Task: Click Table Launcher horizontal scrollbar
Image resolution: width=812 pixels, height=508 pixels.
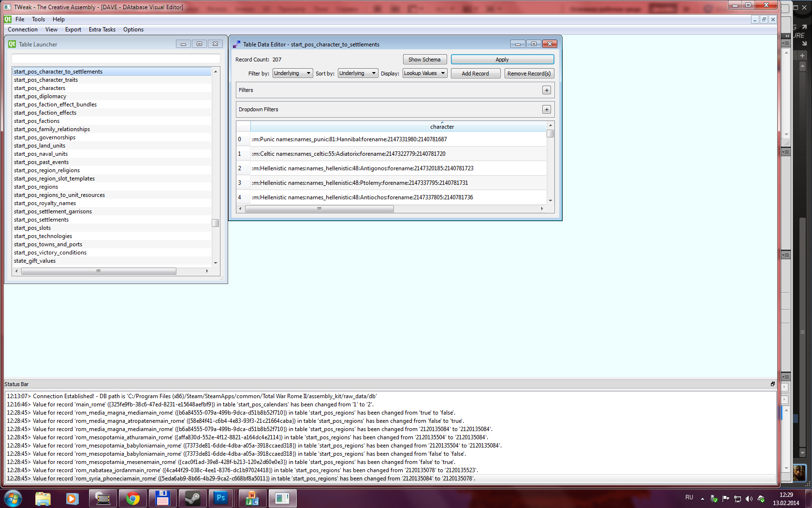Action: [99, 271]
